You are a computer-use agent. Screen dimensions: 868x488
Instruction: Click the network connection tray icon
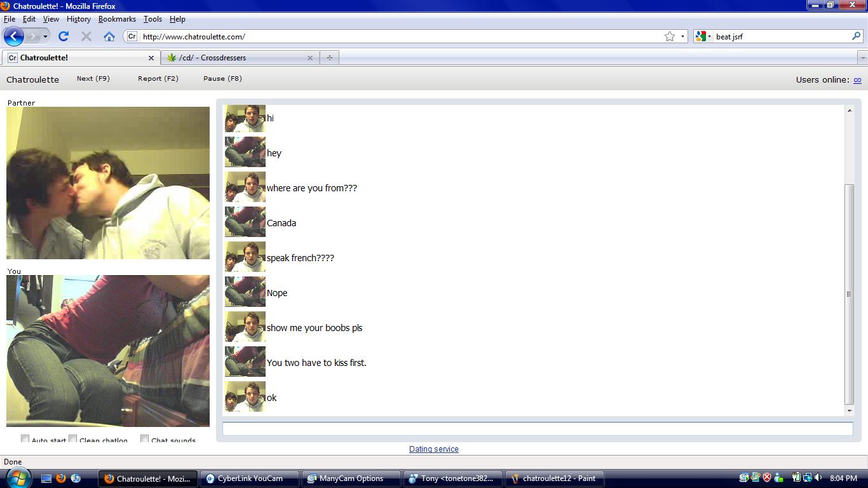click(x=806, y=478)
